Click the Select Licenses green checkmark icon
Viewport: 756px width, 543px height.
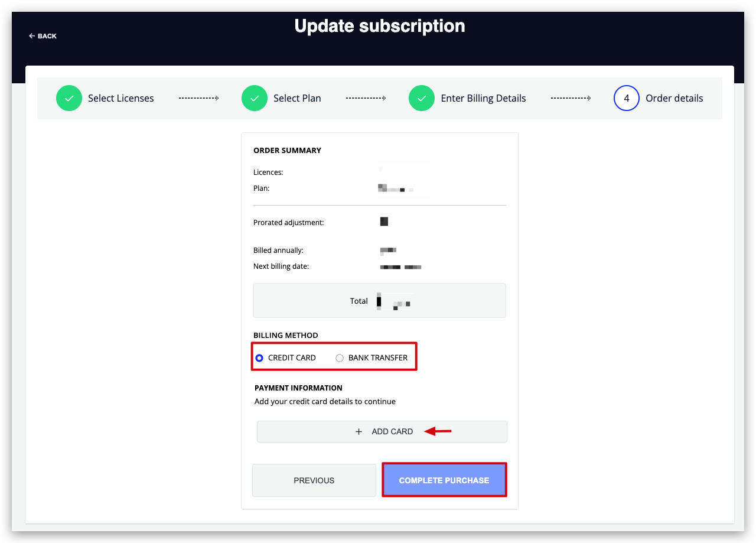click(x=69, y=98)
